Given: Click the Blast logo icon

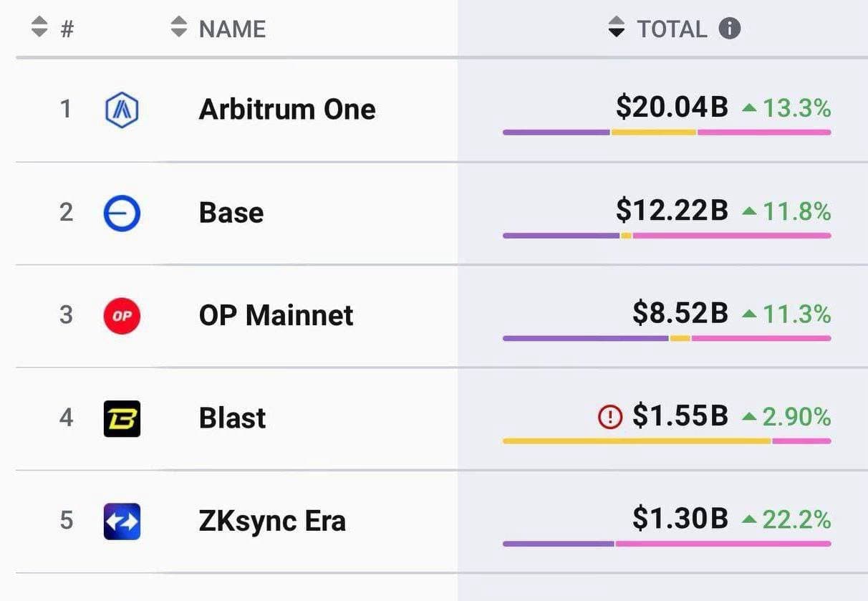Looking at the screenshot, I should pos(122,418).
